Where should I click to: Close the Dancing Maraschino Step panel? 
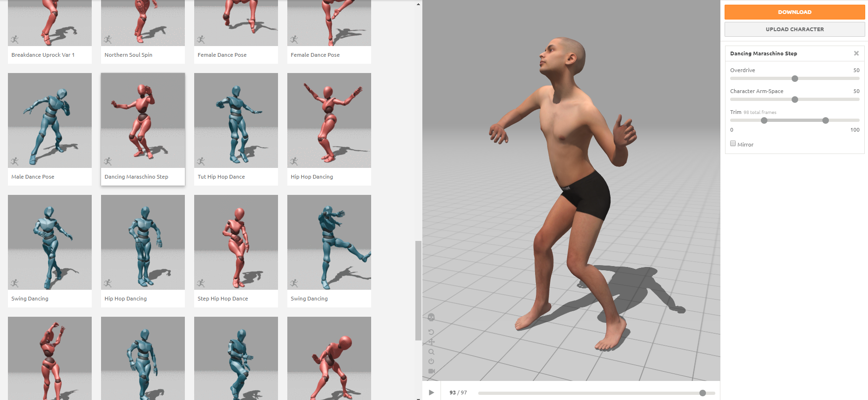(x=856, y=53)
